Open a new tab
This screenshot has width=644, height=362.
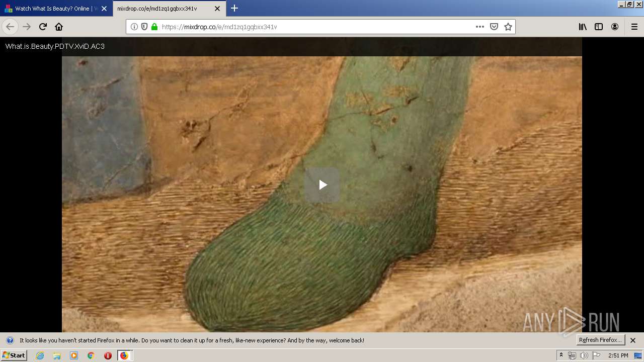tap(234, 8)
